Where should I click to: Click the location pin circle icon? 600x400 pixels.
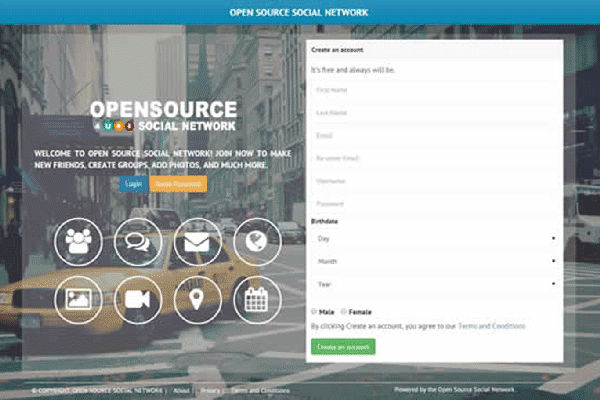(x=197, y=300)
